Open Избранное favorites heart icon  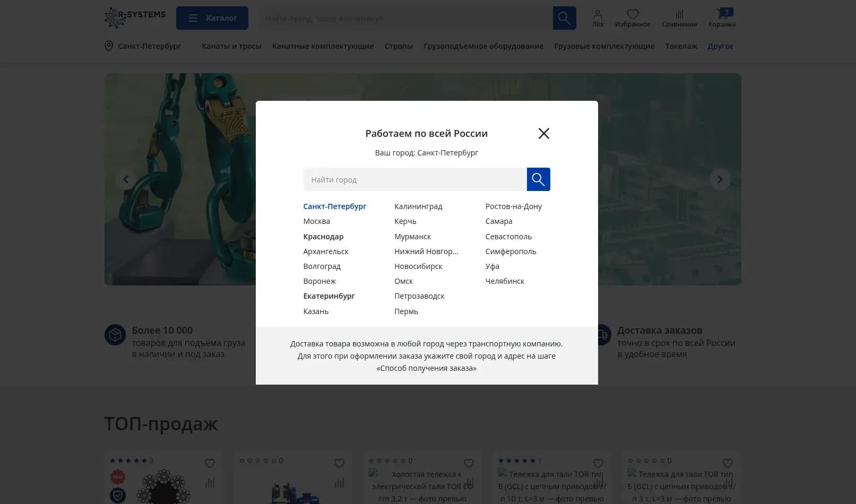tap(633, 18)
